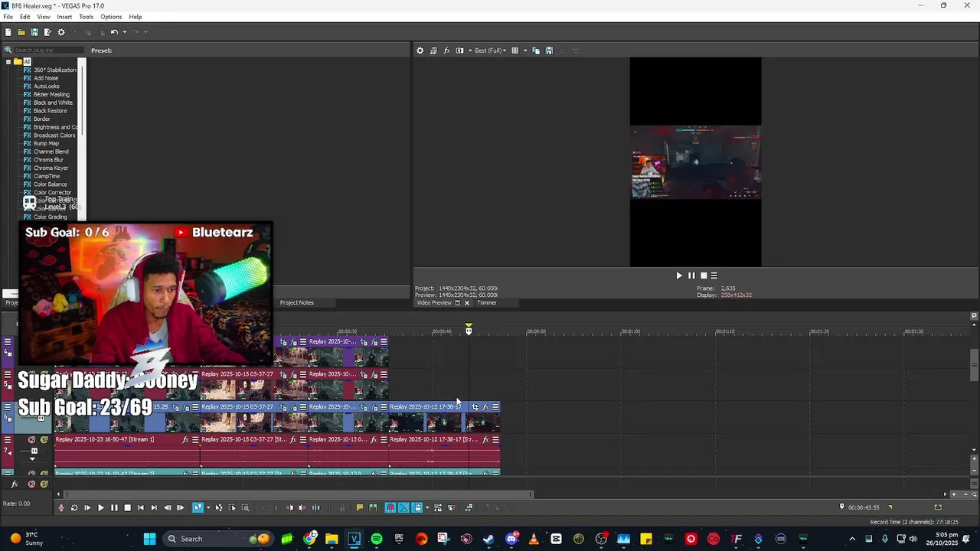Save preview snapshot to file

[x=549, y=51]
